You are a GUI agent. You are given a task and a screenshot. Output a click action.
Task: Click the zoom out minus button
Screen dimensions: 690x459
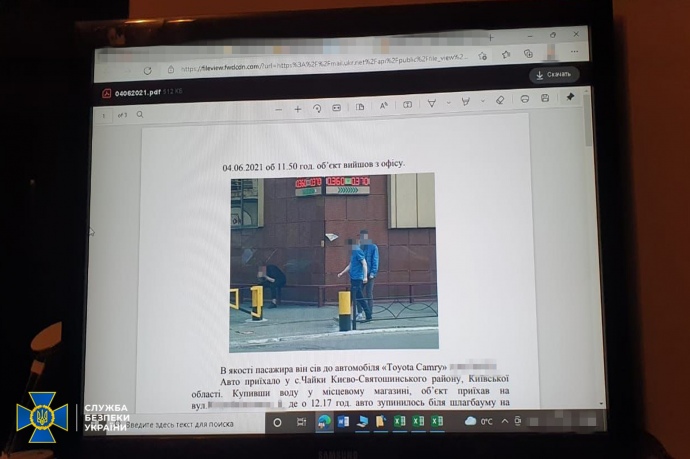pyautogui.click(x=279, y=108)
